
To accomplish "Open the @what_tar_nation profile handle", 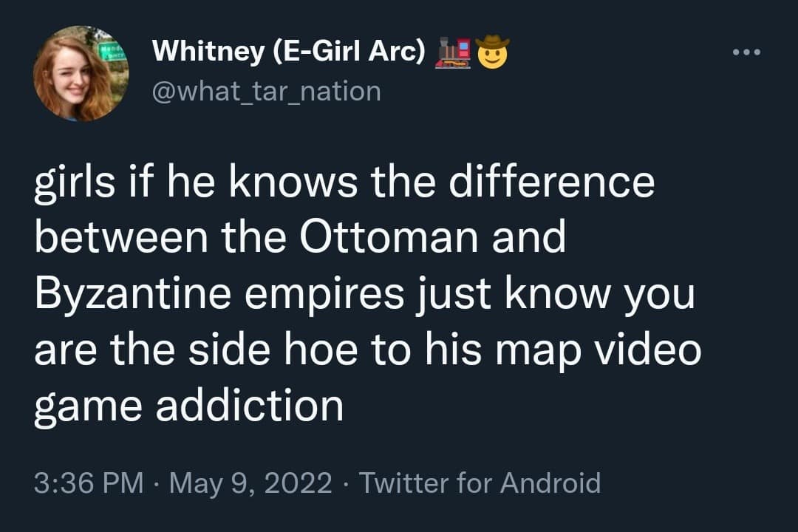I will coord(266,91).
